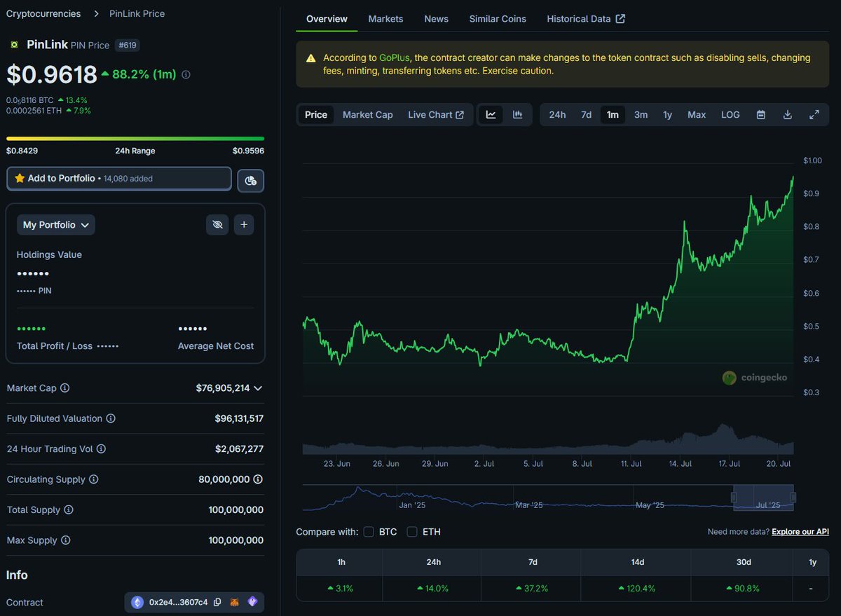The width and height of the screenshot is (841, 616).
Task: Click the line chart view icon
Action: [x=491, y=115]
